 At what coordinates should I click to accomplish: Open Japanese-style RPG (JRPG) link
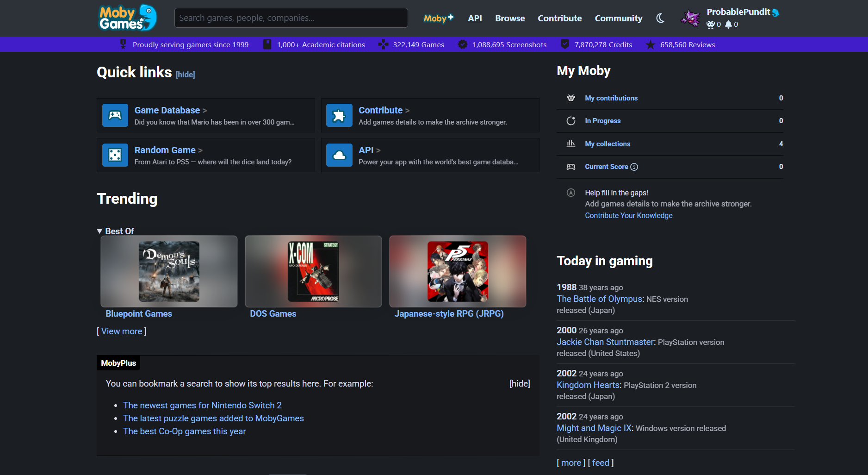click(x=449, y=313)
